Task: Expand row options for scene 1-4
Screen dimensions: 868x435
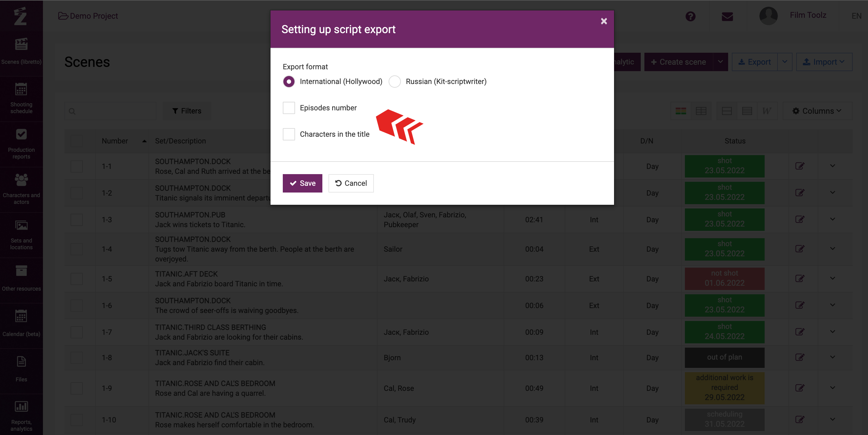Action: click(832, 249)
